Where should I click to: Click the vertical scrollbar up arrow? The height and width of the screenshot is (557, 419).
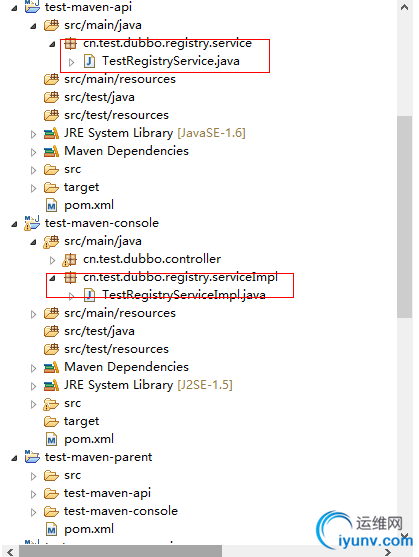click(404, 7)
